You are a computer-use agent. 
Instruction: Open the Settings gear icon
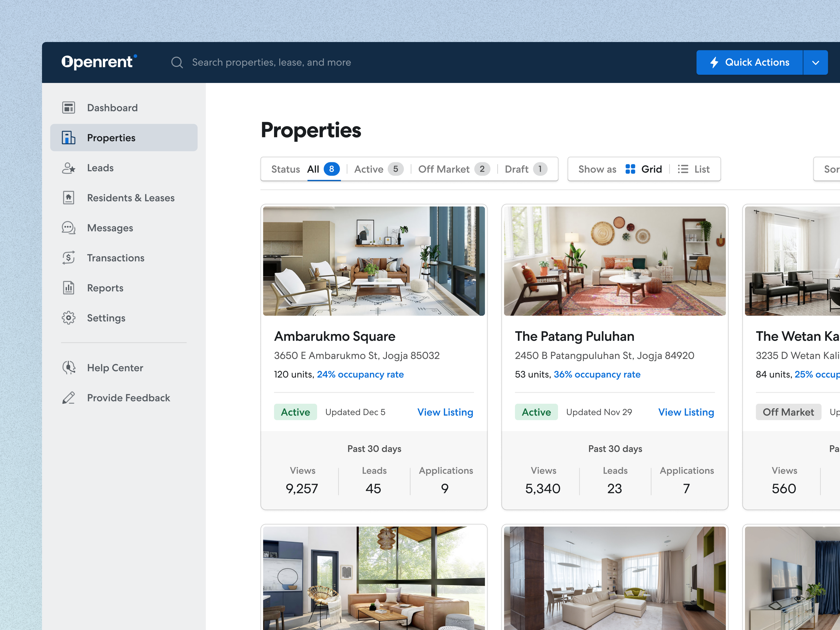69,318
